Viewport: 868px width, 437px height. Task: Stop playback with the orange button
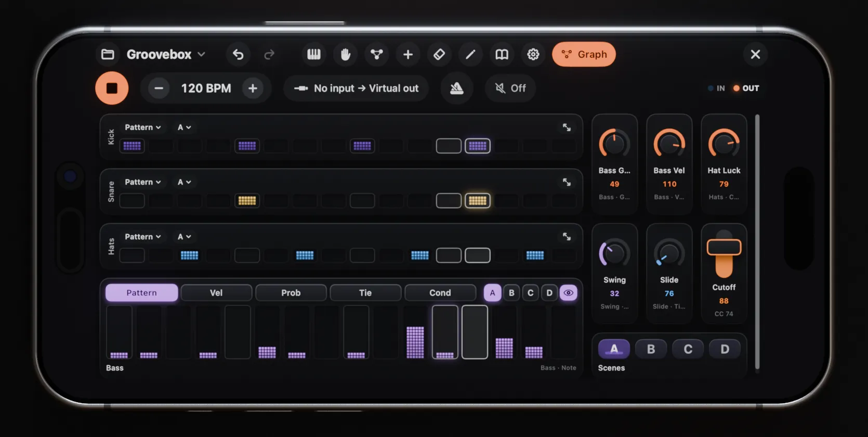pyautogui.click(x=112, y=88)
